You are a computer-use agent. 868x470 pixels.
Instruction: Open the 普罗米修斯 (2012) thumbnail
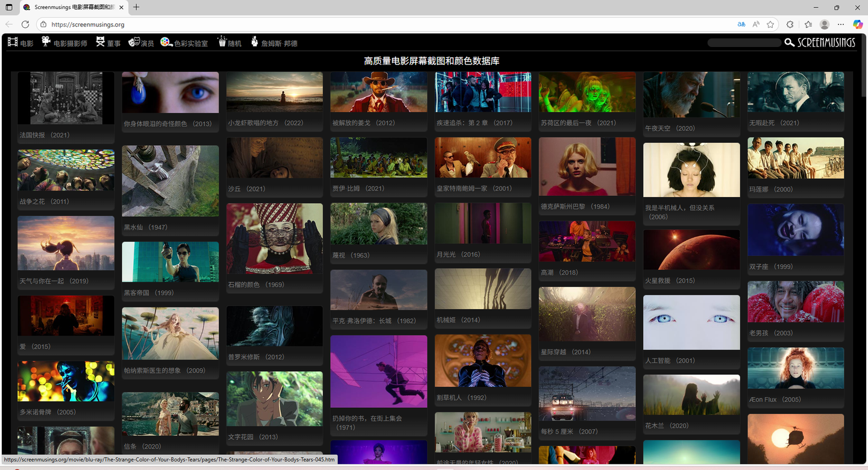click(x=275, y=326)
